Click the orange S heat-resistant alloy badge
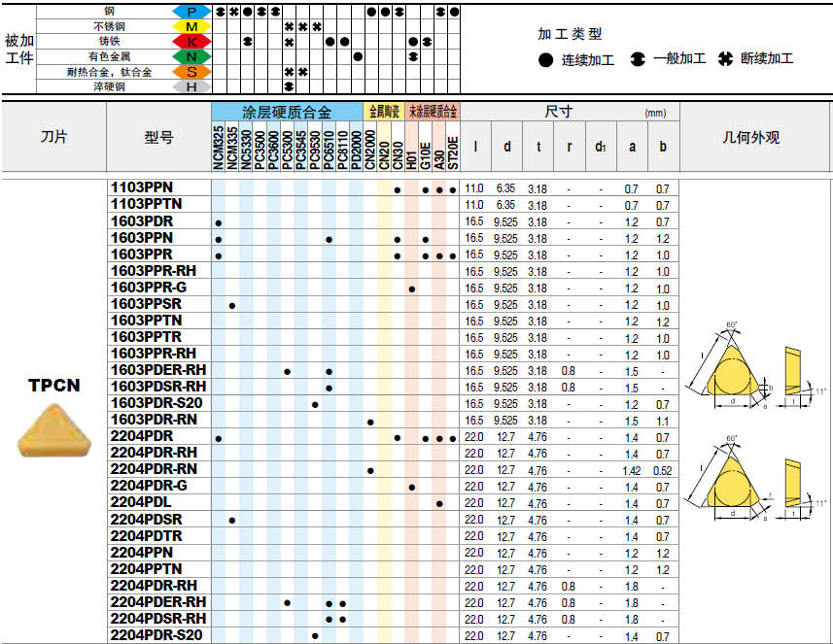The height and width of the screenshot is (644, 833). (191, 72)
